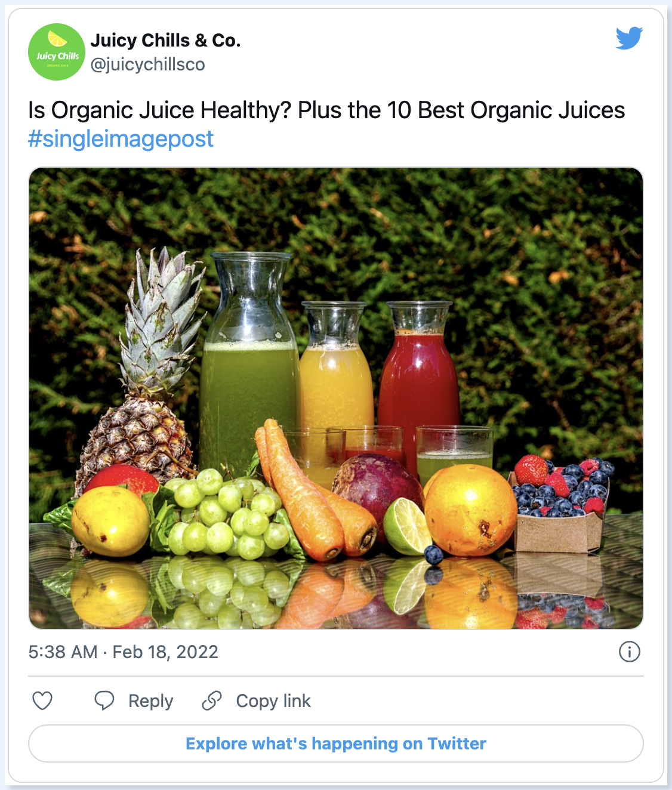Open Explore what's happening on Twitter
Screen dimensions: 672x790
point(336,743)
